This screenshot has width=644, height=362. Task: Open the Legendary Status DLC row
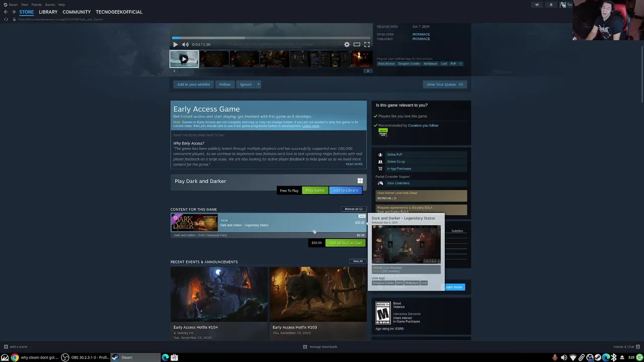coord(268,223)
